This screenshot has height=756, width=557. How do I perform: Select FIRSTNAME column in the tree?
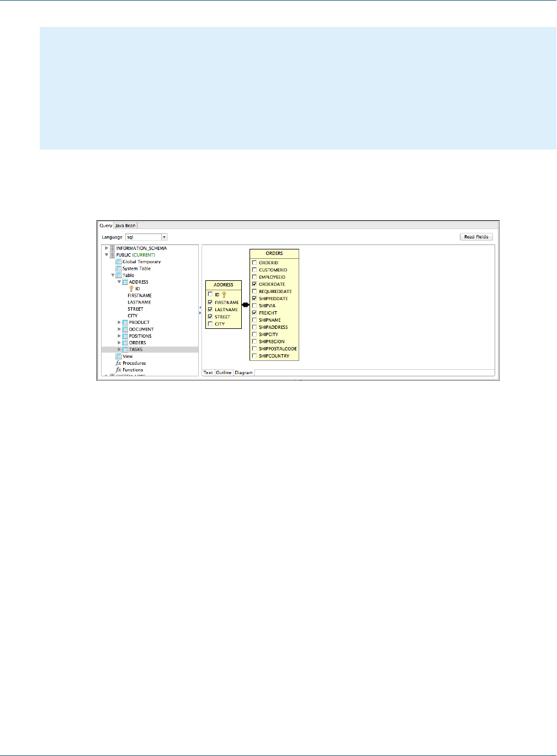point(140,295)
